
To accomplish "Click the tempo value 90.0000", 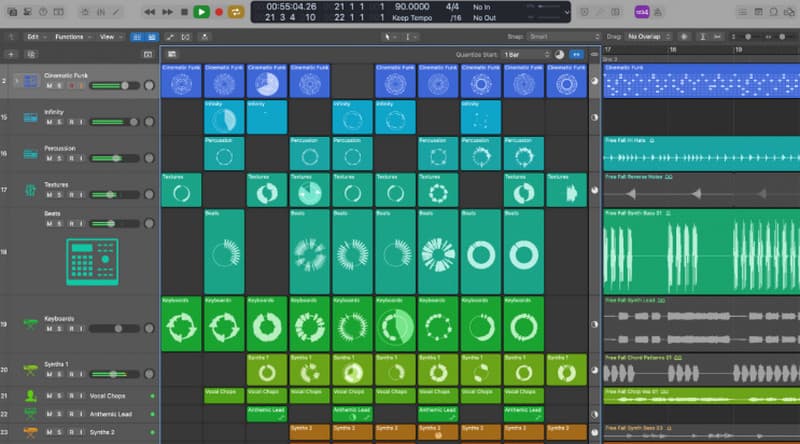I will pos(412,7).
